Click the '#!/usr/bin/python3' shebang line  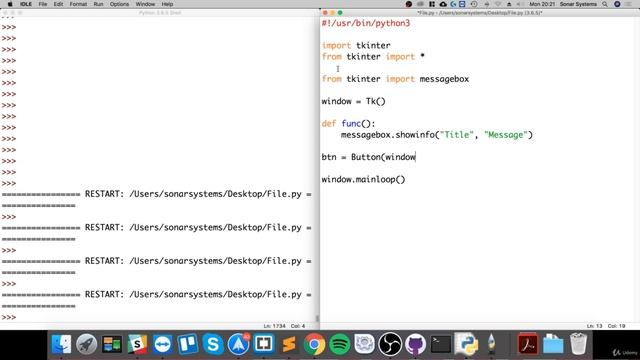tap(366, 23)
